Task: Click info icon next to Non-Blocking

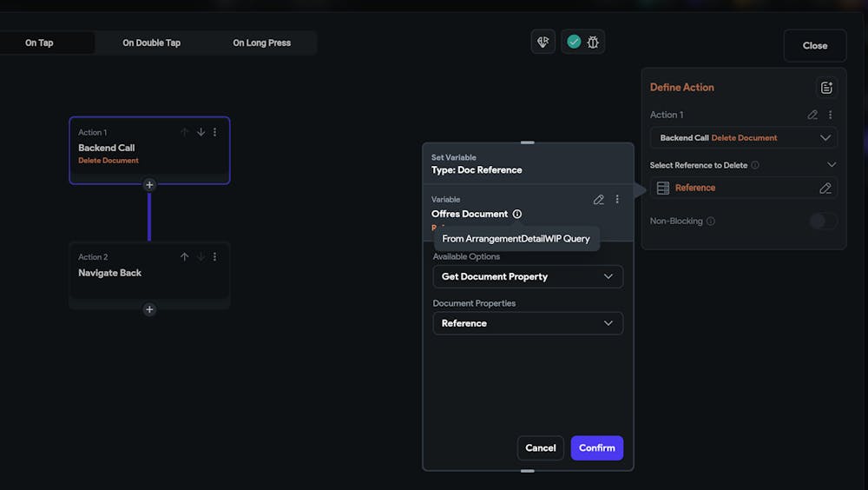Action: click(x=711, y=222)
